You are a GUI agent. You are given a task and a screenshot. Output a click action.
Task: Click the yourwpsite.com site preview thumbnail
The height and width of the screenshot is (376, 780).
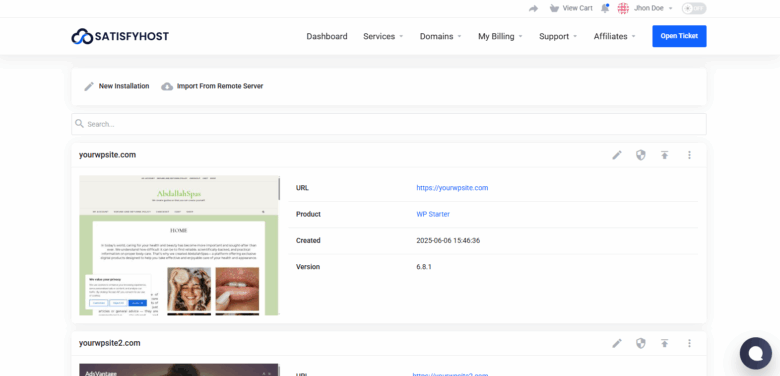click(x=180, y=245)
